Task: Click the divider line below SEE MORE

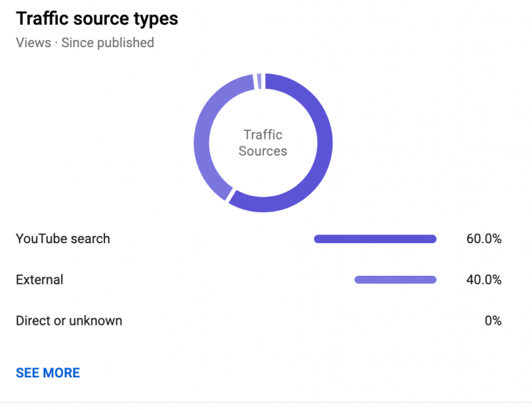Action: (266, 402)
